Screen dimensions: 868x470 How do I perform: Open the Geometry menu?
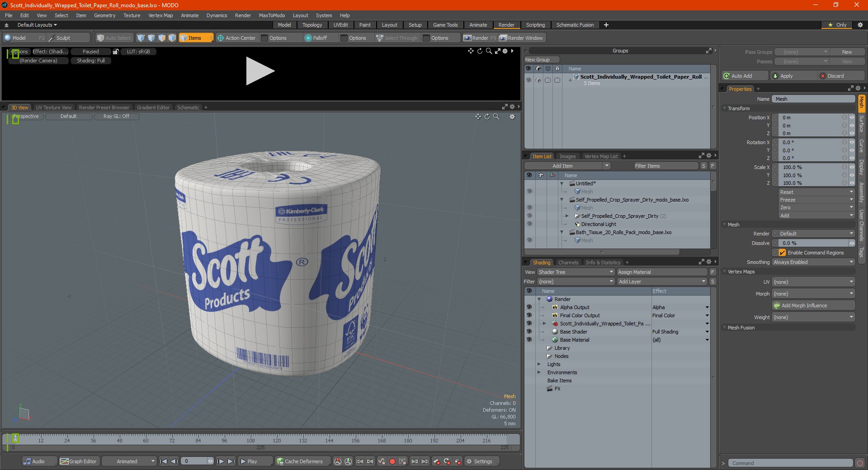tap(104, 15)
